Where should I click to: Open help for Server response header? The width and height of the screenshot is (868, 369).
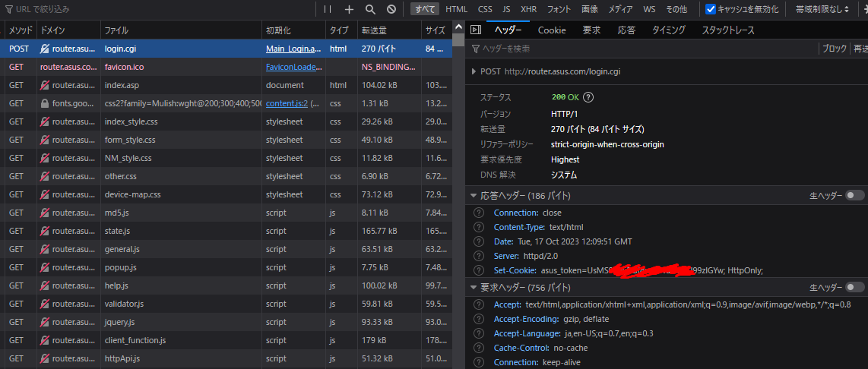click(479, 256)
